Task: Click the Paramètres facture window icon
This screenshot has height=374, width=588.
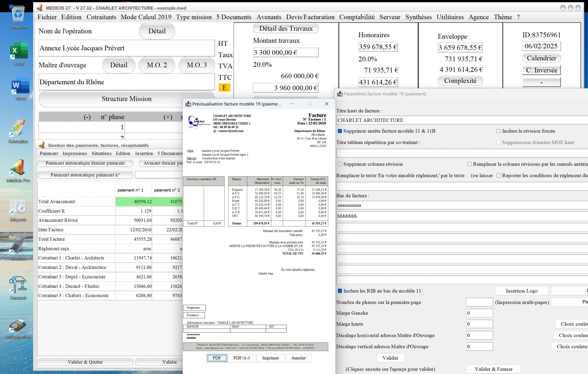Action: (340, 93)
